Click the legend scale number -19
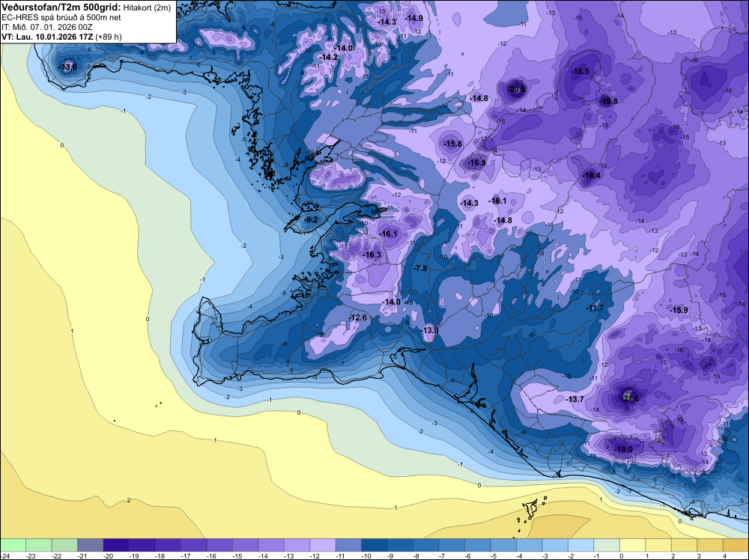749x560 pixels. tap(134, 556)
